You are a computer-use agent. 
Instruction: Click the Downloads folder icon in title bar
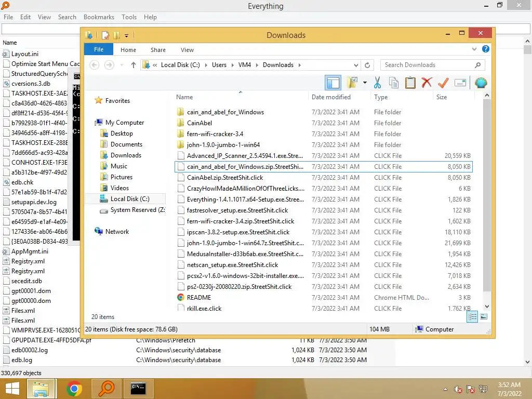[x=89, y=35]
